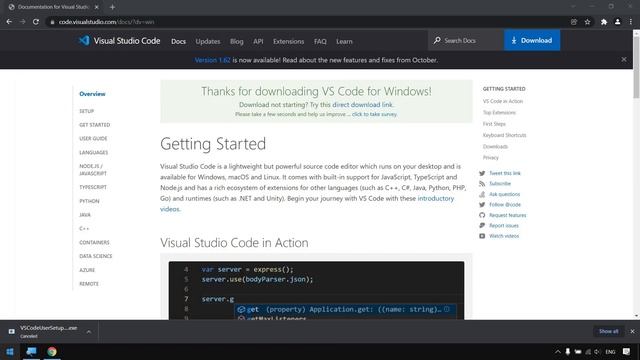Expand the JAVA sidebar section
Image resolution: width=640 pixels, height=360 pixels.
point(85,215)
